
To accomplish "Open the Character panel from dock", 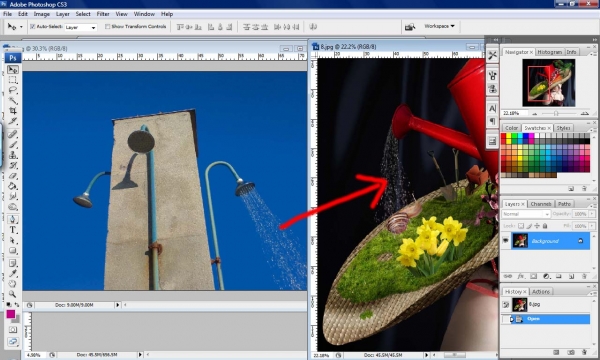I will (492, 108).
